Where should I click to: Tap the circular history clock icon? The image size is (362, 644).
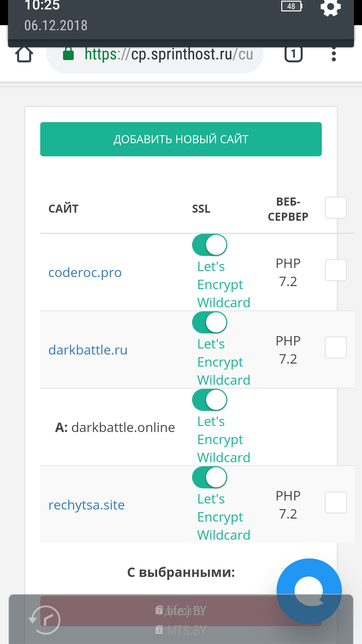coord(45,620)
